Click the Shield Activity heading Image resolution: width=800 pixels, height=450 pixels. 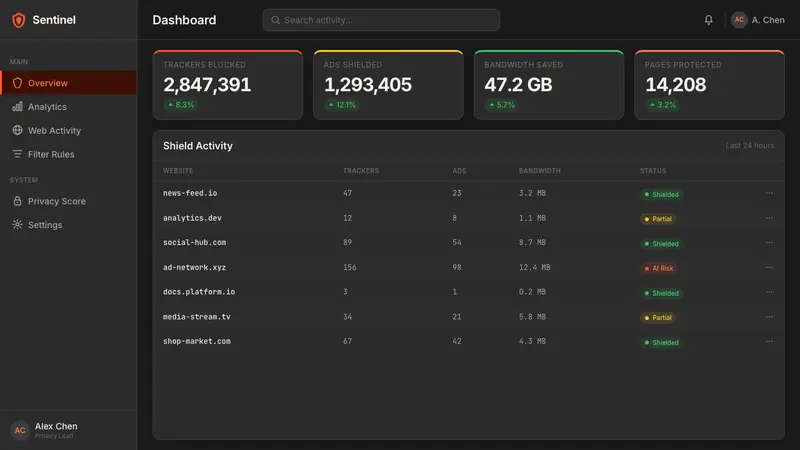pyautogui.click(x=197, y=146)
